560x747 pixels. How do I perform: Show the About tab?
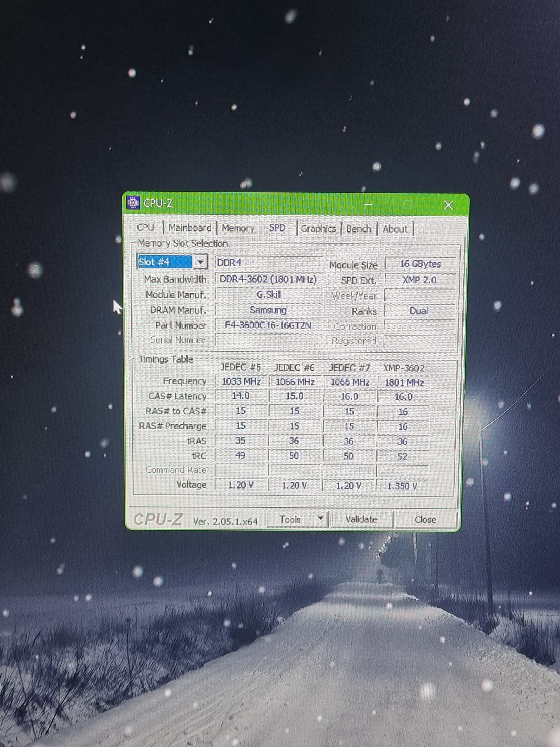tap(395, 229)
